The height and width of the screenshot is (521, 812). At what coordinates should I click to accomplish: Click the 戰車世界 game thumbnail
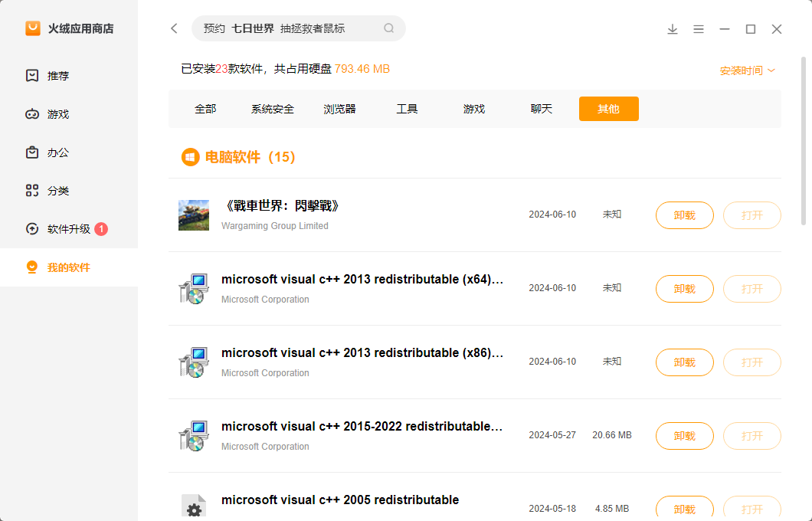click(x=194, y=215)
